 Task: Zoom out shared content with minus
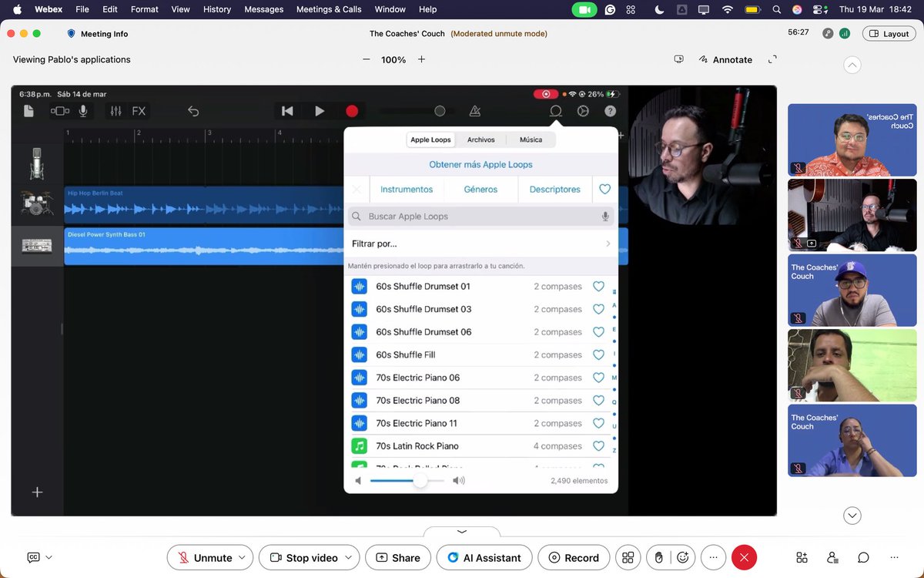[x=367, y=59]
